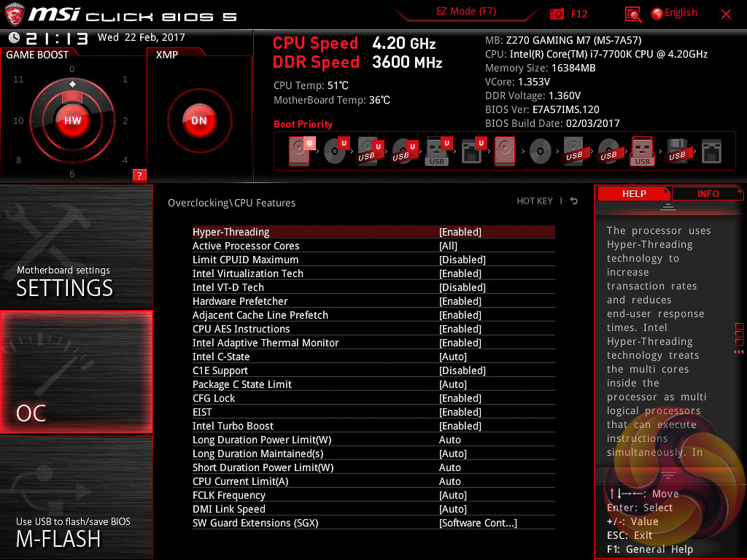This screenshot has width=747, height=560.
Task: Click the date Wed 22 Feb, 2017
Action: (141, 38)
